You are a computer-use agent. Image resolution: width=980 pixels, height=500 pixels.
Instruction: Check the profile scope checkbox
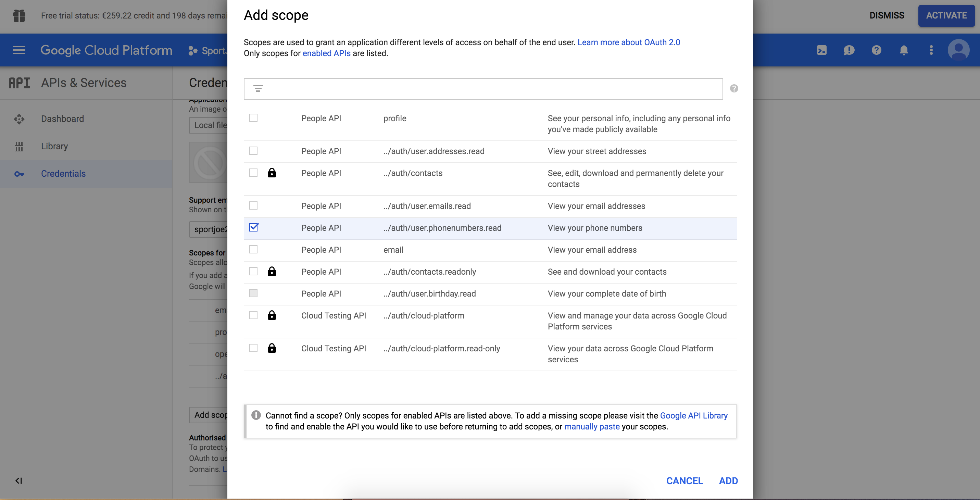[x=253, y=118]
